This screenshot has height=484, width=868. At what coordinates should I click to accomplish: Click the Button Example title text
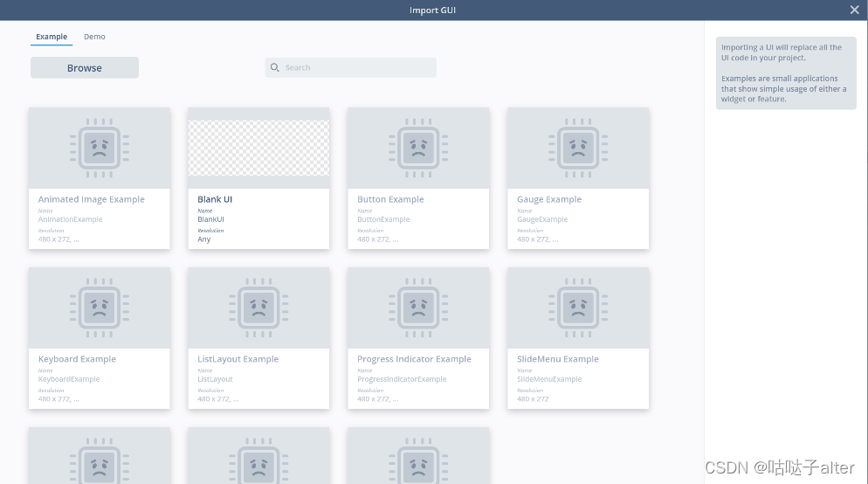(x=390, y=199)
